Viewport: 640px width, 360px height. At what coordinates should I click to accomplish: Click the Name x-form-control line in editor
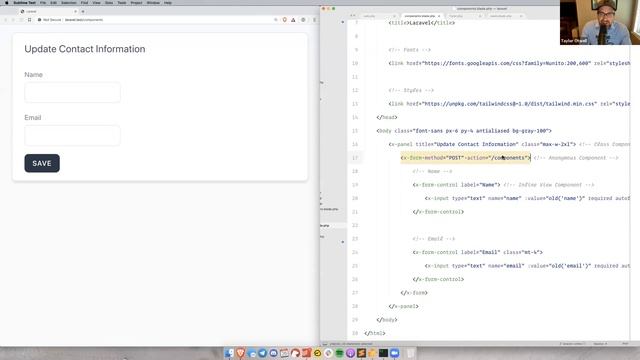coord(456,184)
